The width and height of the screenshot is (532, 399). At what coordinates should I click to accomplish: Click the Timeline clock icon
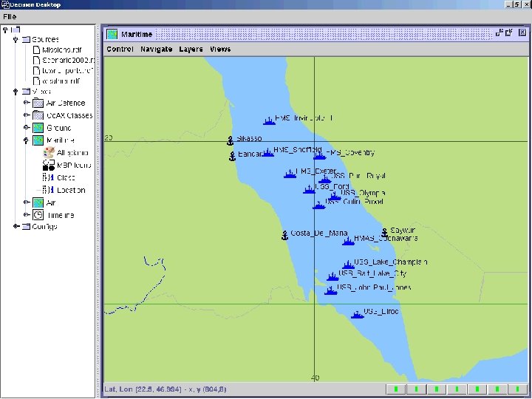38,215
